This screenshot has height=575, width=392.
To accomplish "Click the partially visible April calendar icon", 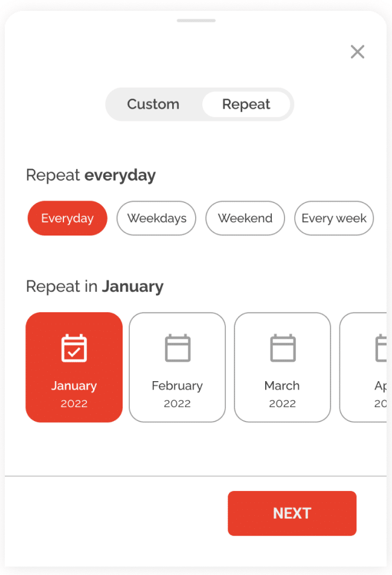I will (381, 349).
